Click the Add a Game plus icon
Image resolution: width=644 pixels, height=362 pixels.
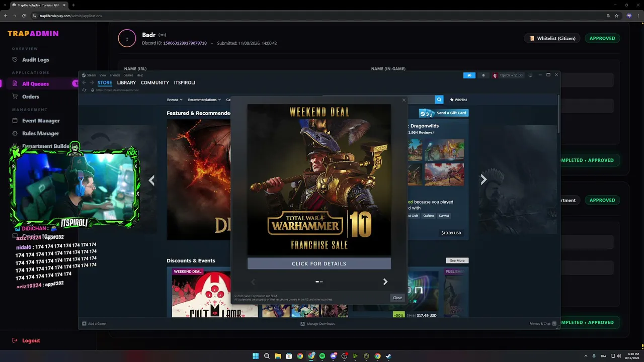(x=84, y=324)
